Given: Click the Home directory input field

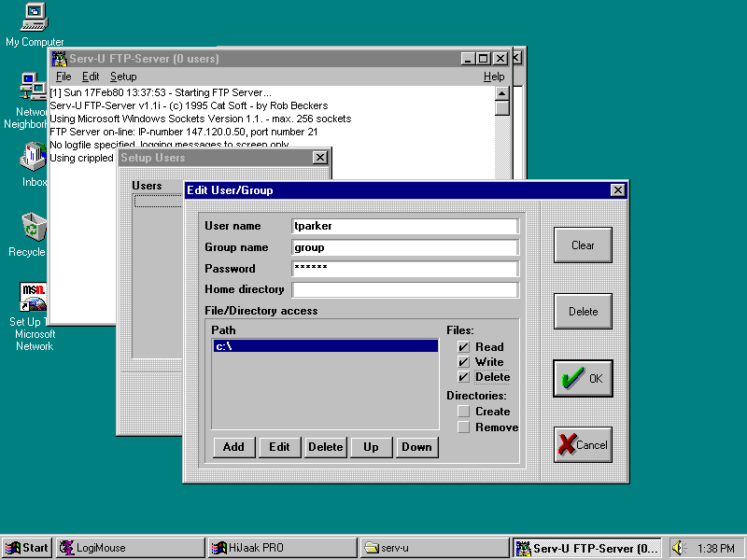Looking at the screenshot, I should (x=404, y=289).
